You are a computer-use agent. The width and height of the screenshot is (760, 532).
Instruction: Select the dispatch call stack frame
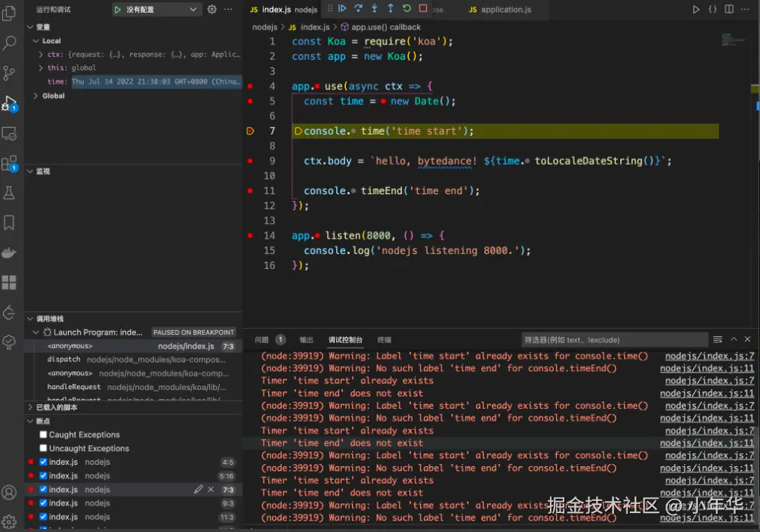pos(63,360)
